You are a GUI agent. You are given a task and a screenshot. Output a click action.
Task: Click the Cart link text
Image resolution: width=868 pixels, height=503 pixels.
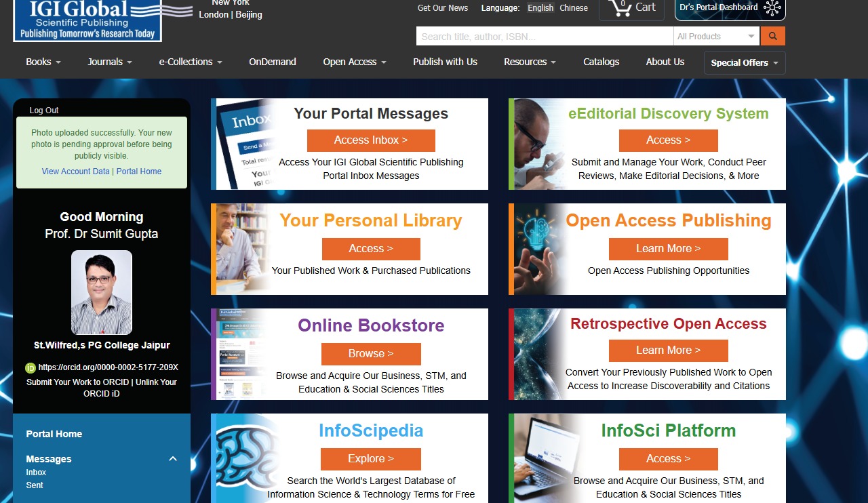click(646, 7)
